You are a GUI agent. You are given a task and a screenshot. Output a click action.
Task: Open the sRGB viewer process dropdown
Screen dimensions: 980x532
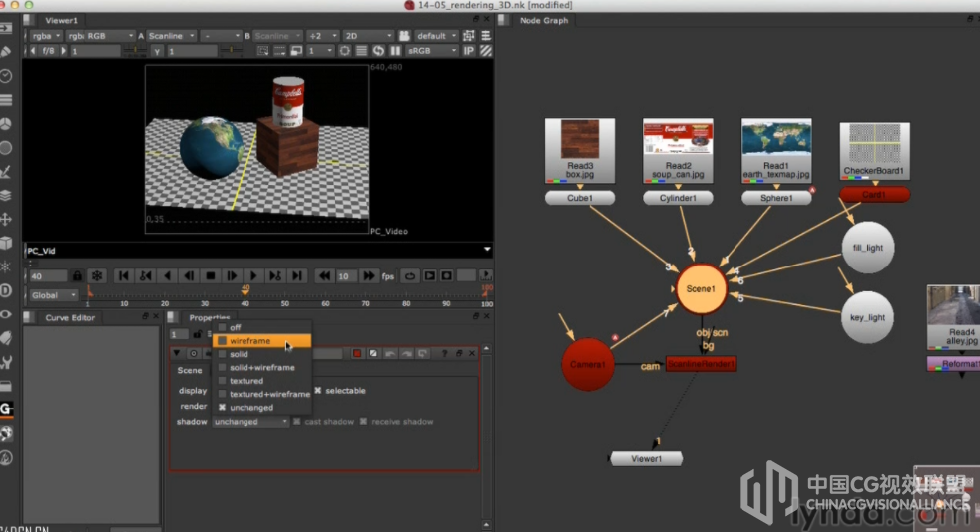[432, 51]
